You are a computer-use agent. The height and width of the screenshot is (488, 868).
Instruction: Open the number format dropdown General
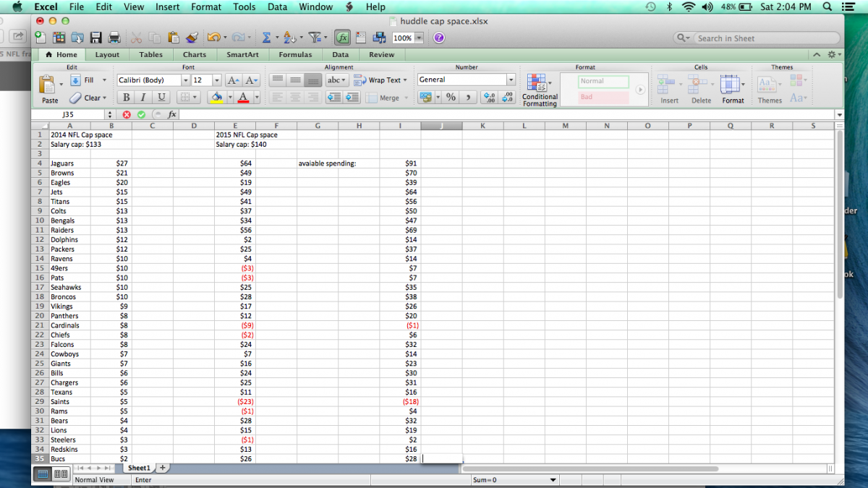point(511,80)
